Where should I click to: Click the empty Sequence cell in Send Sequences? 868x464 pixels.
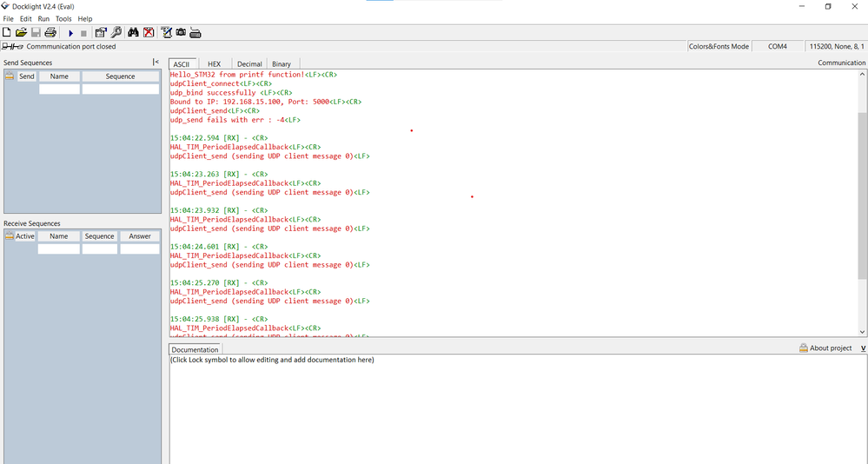coord(120,89)
